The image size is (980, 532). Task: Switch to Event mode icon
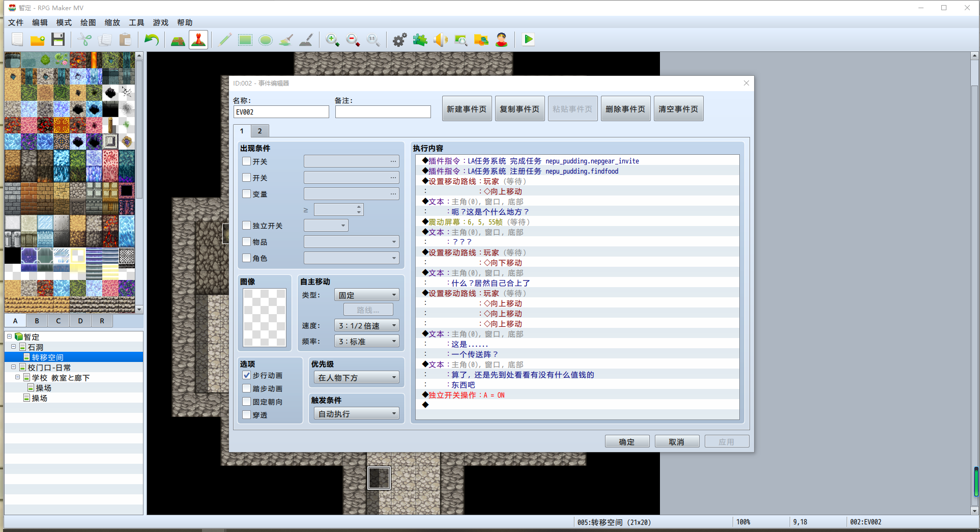point(198,40)
